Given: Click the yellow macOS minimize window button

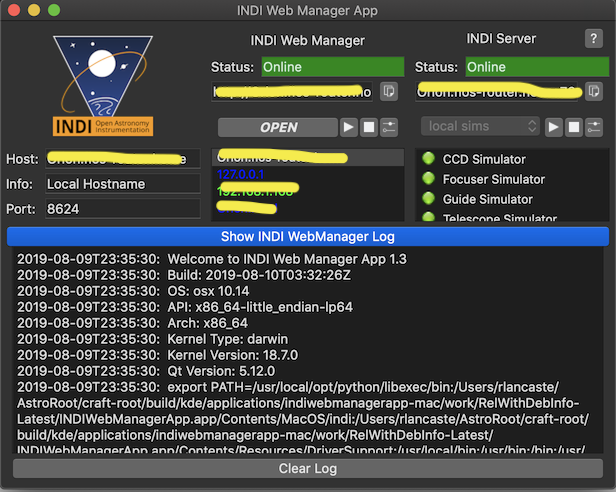Looking at the screenshot, I should (x=34, y=10).
